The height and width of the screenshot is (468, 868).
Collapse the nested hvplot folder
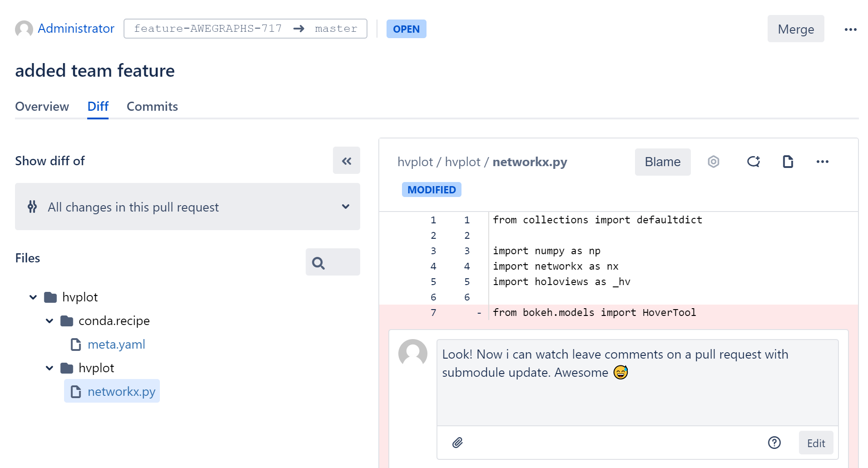[50, 368]
